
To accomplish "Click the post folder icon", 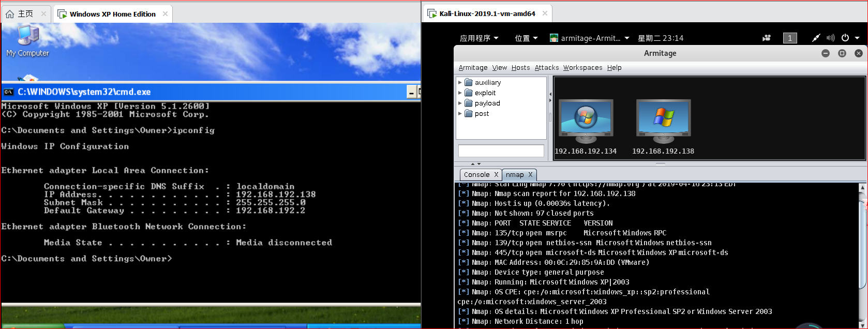I will click(x=469, y=113).
